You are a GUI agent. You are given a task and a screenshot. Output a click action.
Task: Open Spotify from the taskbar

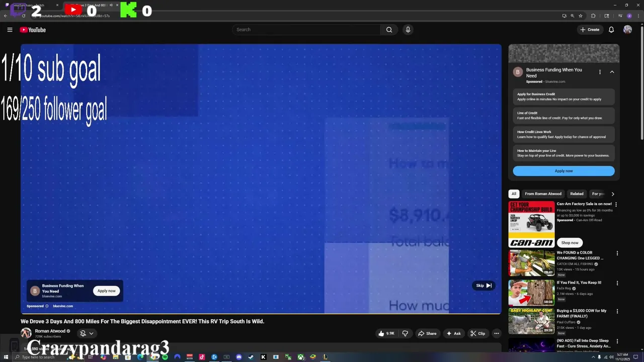(x=165, y=357)
